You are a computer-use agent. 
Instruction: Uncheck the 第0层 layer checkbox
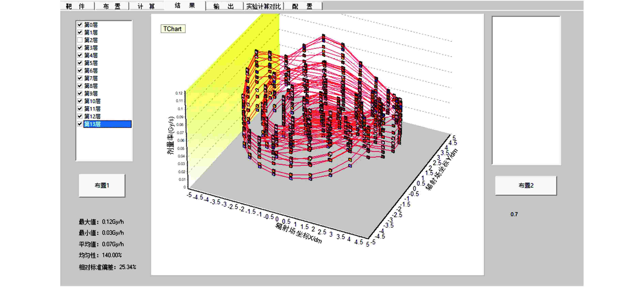pyautogui.click(x=80, y=25)
